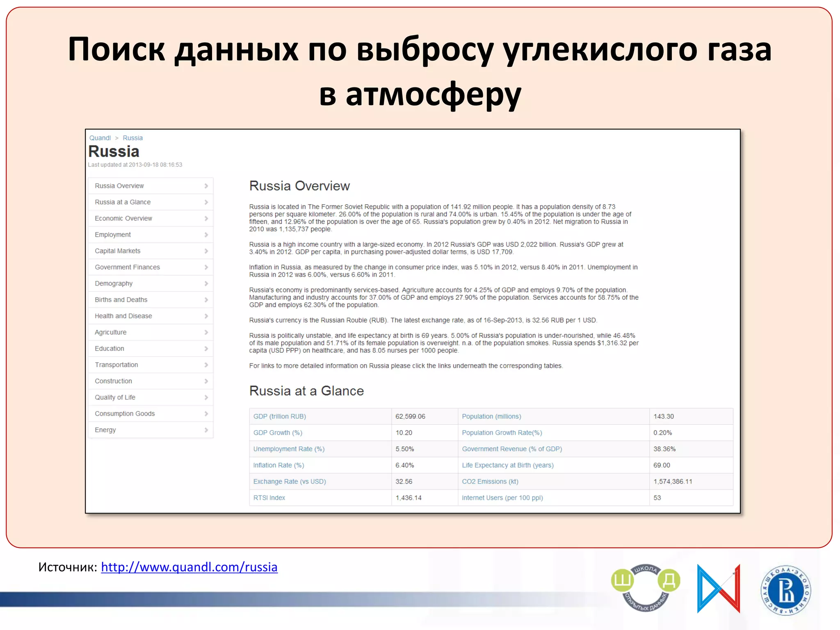The image size is (840, 630).
Task: Click the blue-red triangular logo
Action: [x=719, y=588]
